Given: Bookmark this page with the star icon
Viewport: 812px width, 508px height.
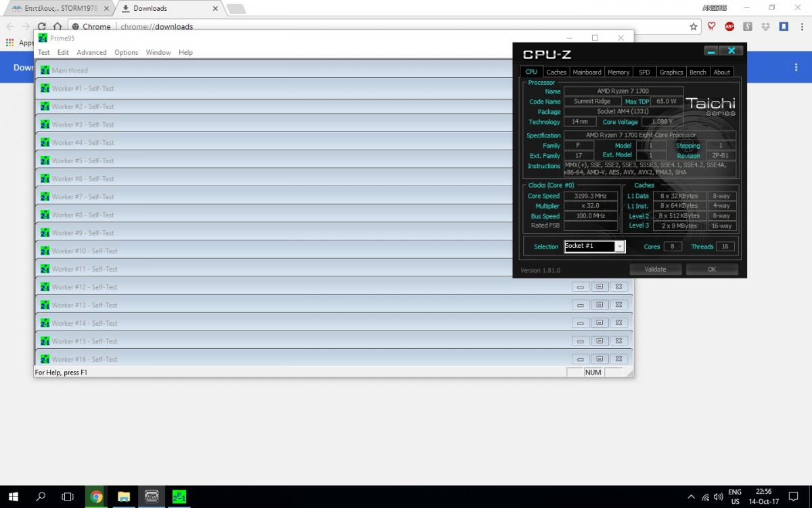Looking at the screenshot, I should point(694,26).
